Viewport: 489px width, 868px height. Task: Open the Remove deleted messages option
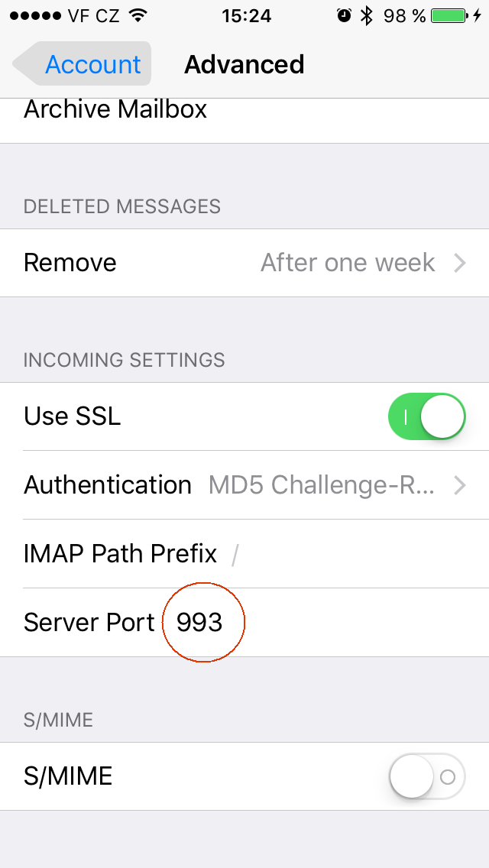click(244, 263)
